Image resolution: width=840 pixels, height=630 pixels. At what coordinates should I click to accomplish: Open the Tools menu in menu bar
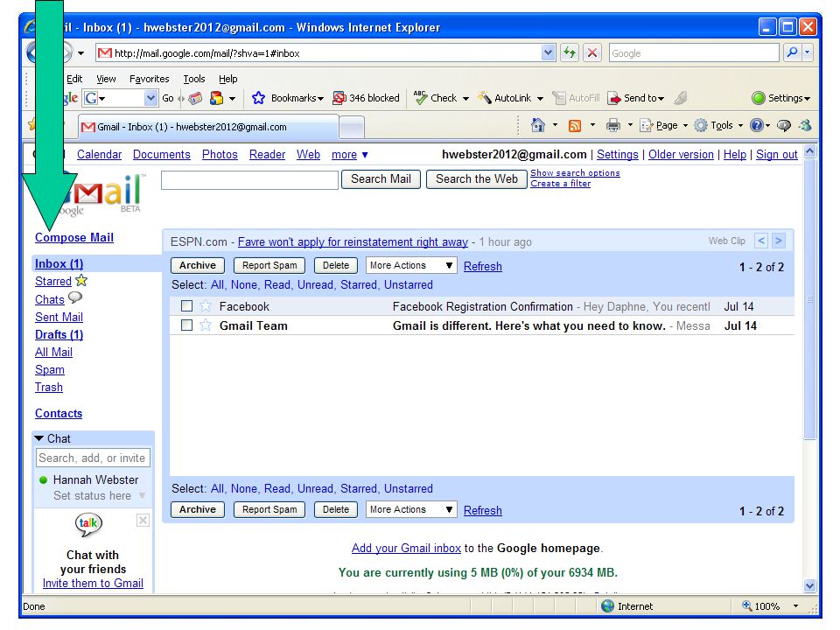coord(194,79)
